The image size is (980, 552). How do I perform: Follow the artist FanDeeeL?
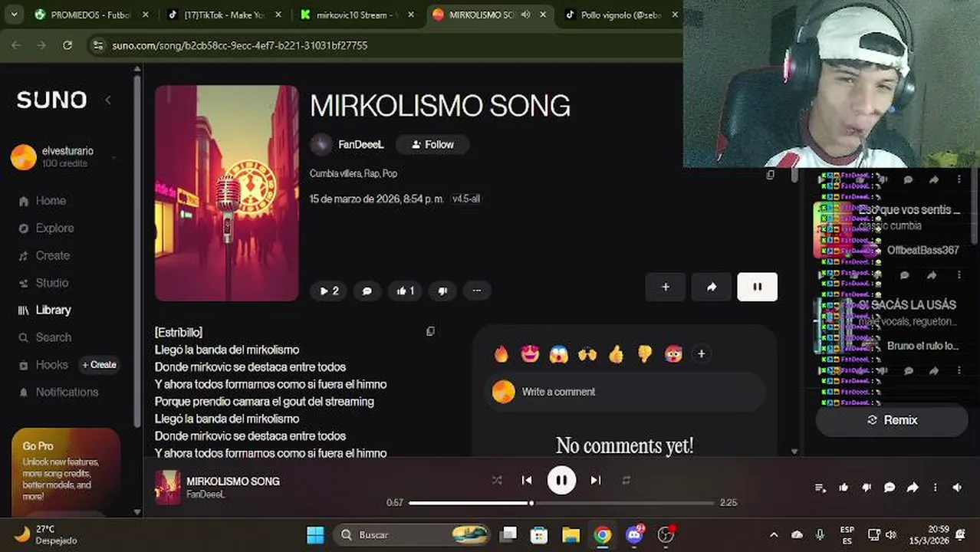(432, 144)
